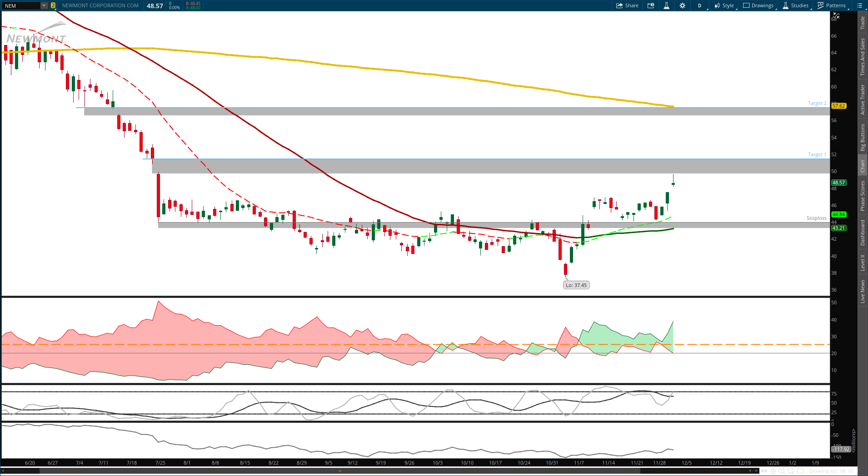This screenshot has height=476, width=868.
Task: Click the 48.57 last price in header
Action: point(155,6)
